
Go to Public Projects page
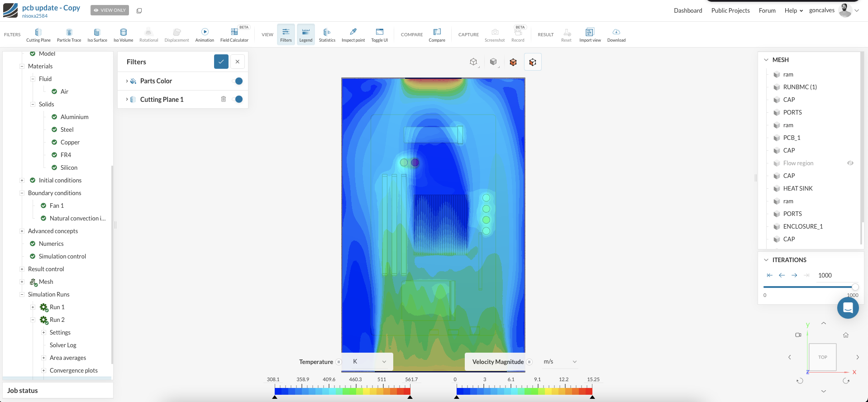tap(730, 10)
